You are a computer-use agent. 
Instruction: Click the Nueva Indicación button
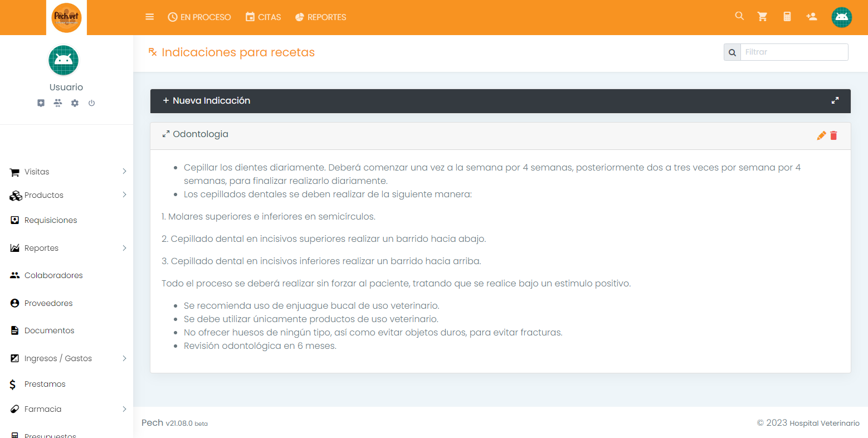tap(207, 101)
